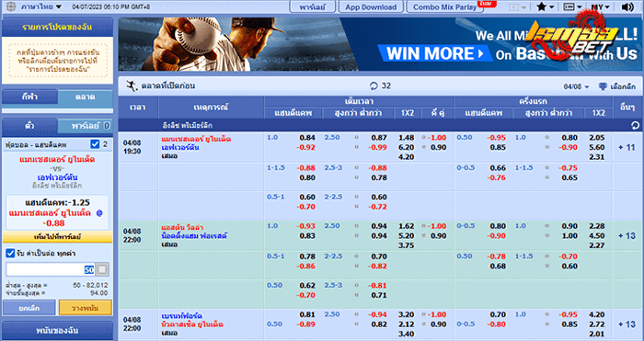Refresh the English Premier League section
Image resolution: width=644 pixels, height=341 pixels.
635,126
